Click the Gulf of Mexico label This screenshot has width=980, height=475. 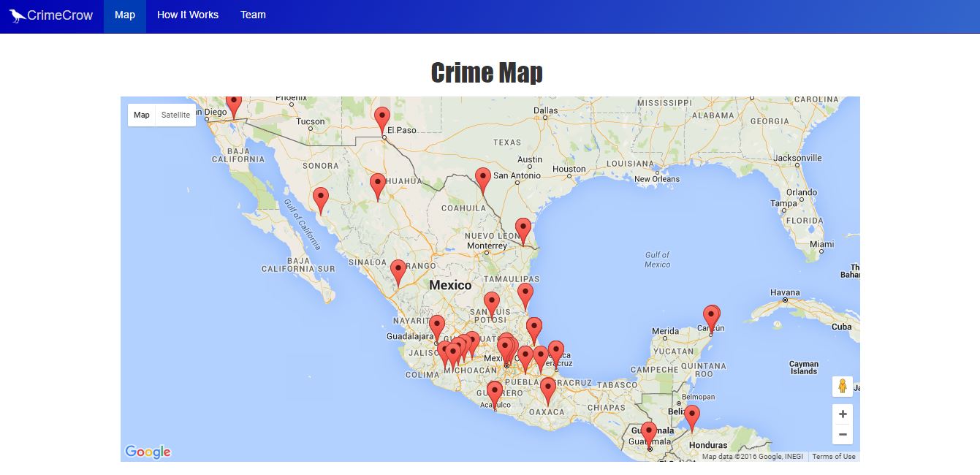(x=657, y=259)
